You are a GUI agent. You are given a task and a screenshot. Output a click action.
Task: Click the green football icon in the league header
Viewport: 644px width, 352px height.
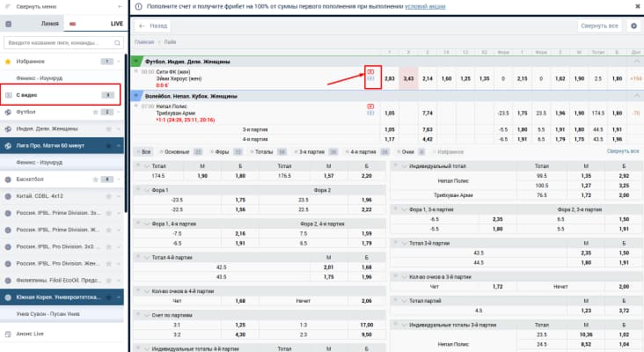click(x=136, y=62)
